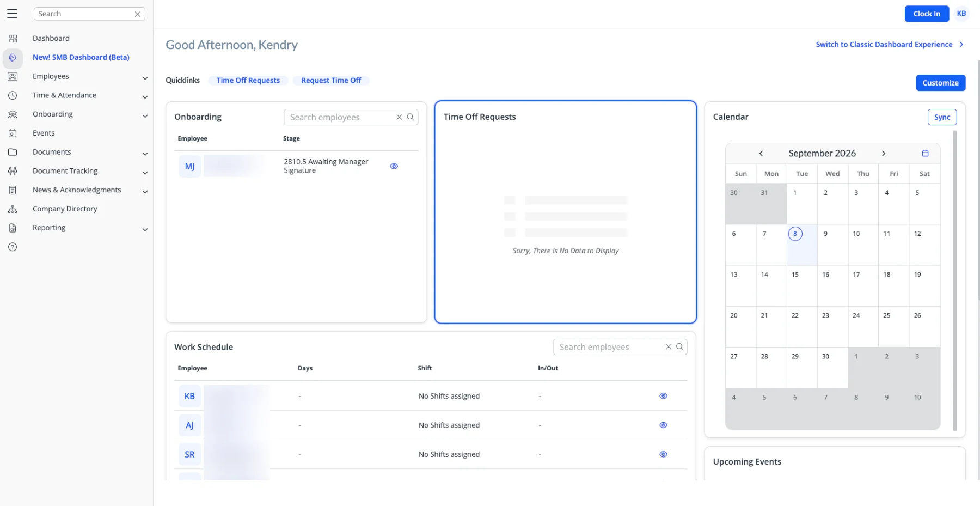View AJ's work schedule eye icon
The image size is (980, 506).
pyautogui.click(x=663, y=425)
